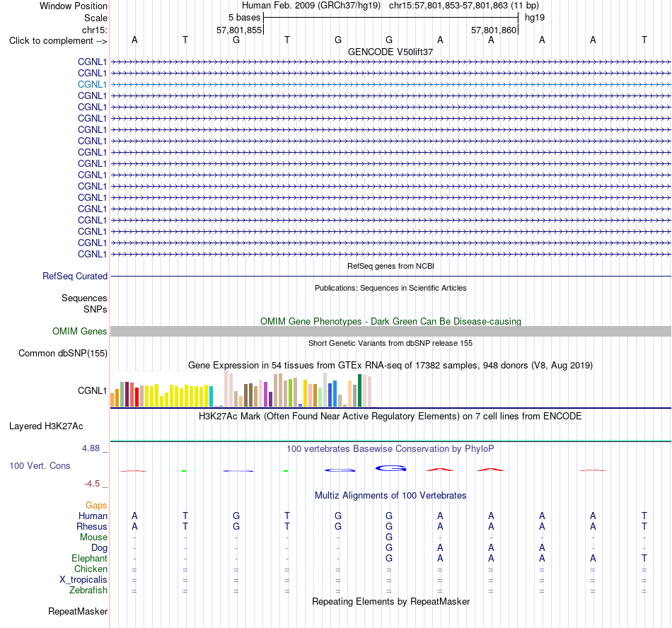Screen dimensions: 672x628
Task: Click the RefSeq Curated intron line
Action: [x=391, y=277]
